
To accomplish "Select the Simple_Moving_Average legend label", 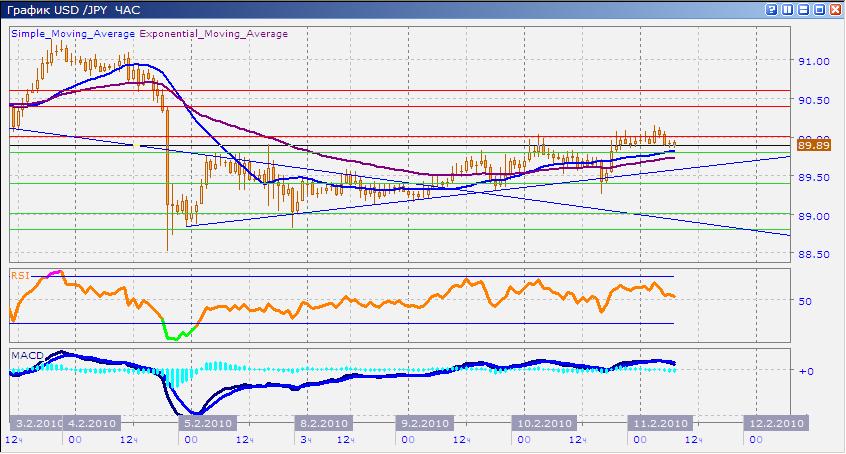I will 73,33.
